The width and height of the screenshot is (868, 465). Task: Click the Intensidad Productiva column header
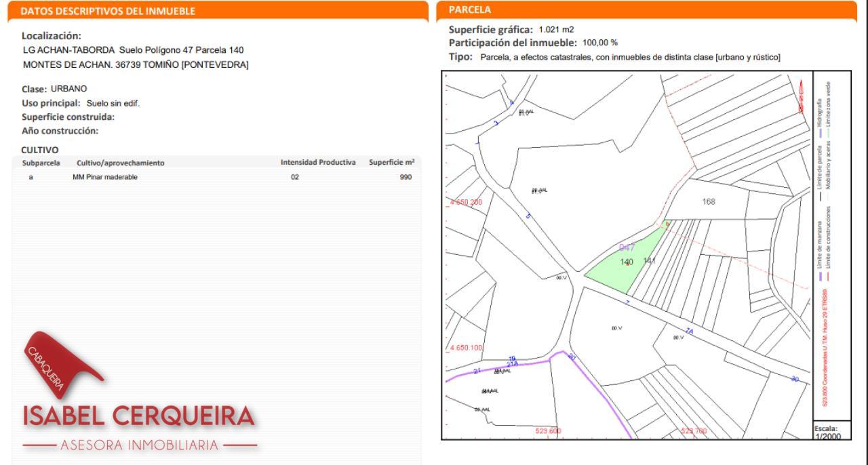[318, 163]
